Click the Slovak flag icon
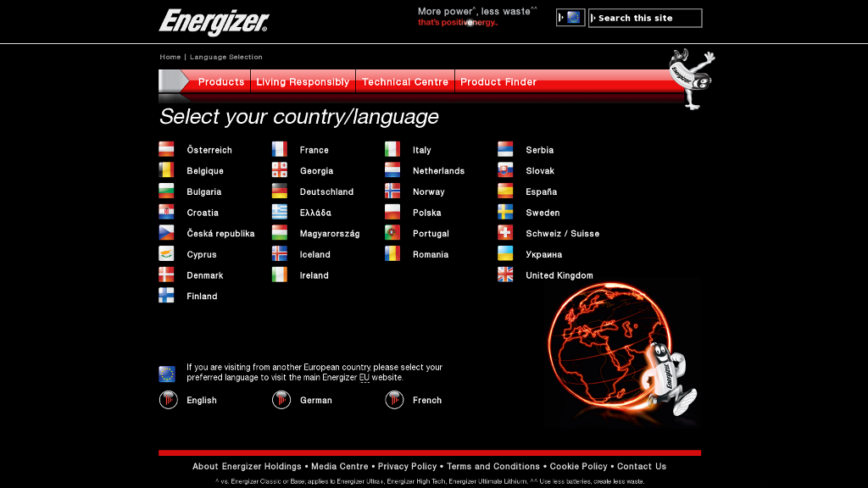The width and height of the screenshot is (868, 488). (x=505, y=170)
